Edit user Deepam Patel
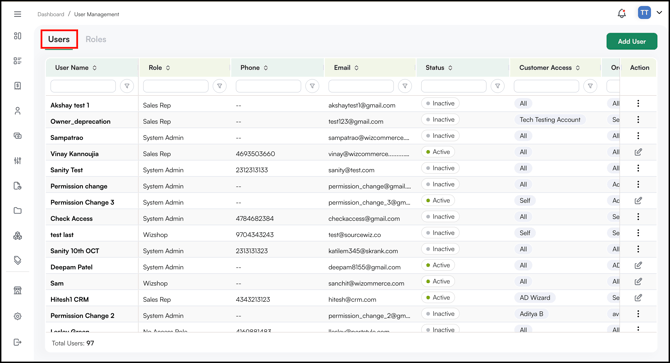 click(638, 265)
